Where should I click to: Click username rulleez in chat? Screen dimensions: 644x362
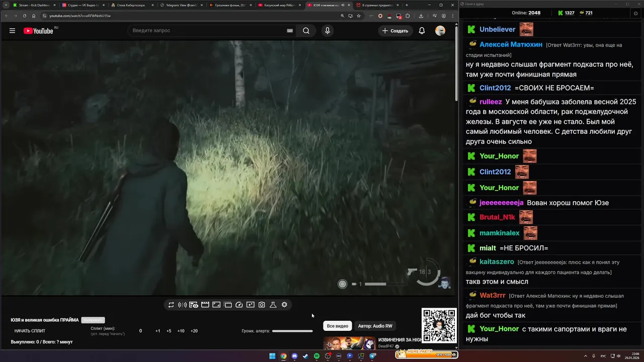tap(491, 102)
